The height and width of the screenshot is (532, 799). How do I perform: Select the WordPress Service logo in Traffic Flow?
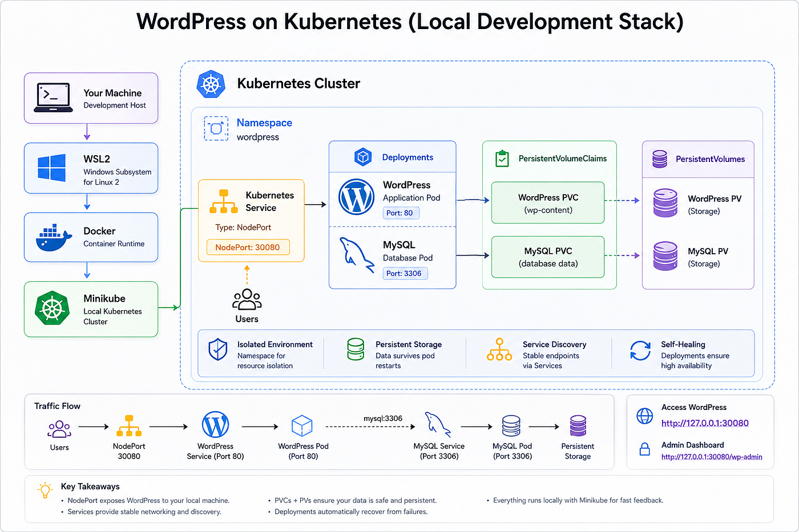[216, 425]
